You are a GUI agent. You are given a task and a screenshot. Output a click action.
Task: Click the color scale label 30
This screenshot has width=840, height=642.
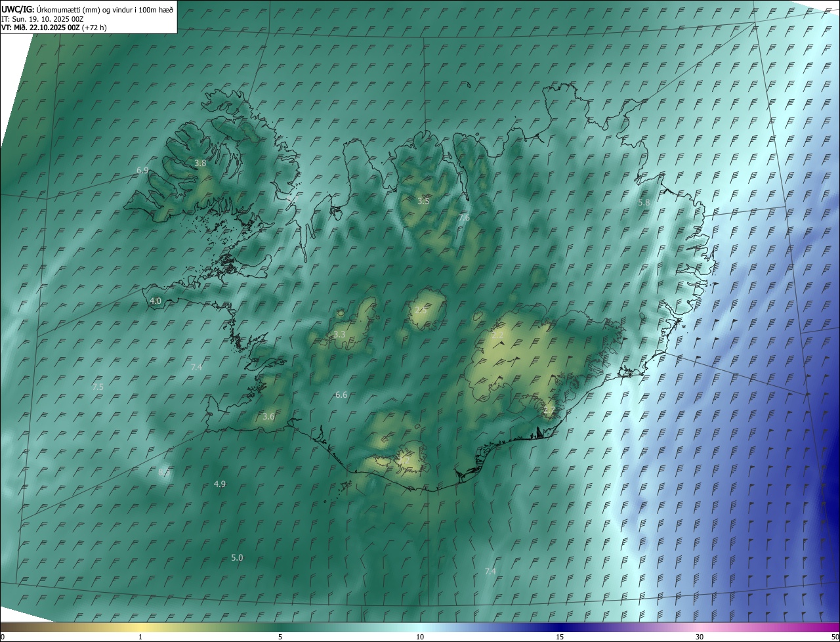tap(700, 637)
